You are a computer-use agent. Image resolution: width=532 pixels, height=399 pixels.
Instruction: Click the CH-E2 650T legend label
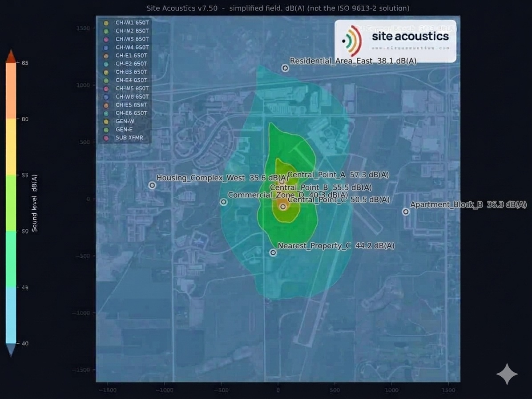(x=131, y=64)
